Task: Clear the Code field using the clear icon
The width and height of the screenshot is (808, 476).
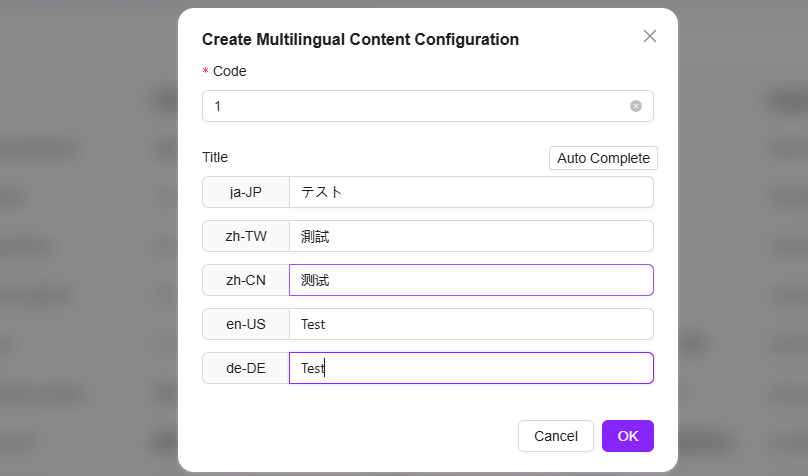Action: (x=636, y=106)
